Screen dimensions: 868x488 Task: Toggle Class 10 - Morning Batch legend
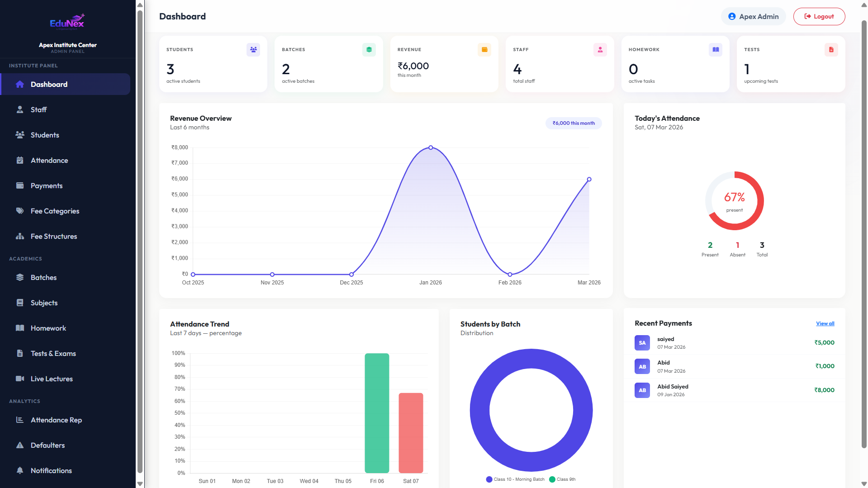click(x=515, y=479)
